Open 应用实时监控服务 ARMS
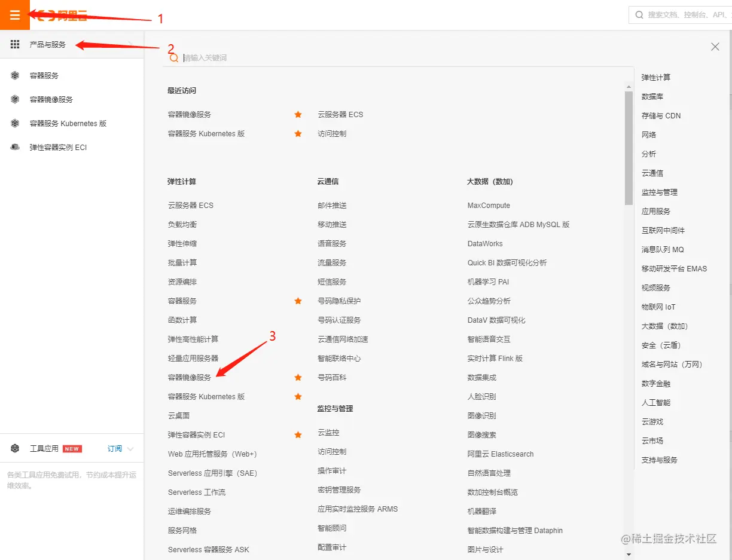 (x=358, y=509)
